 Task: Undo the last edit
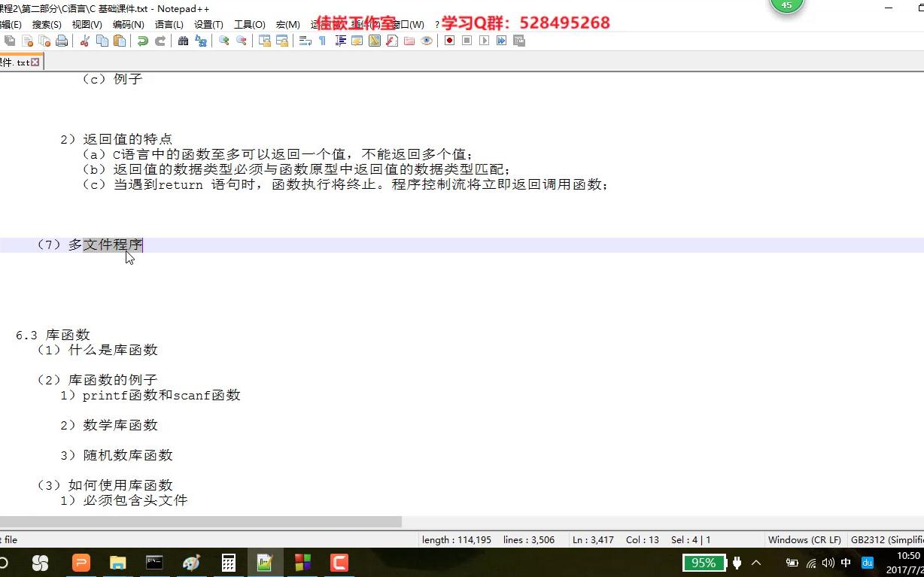144,41
